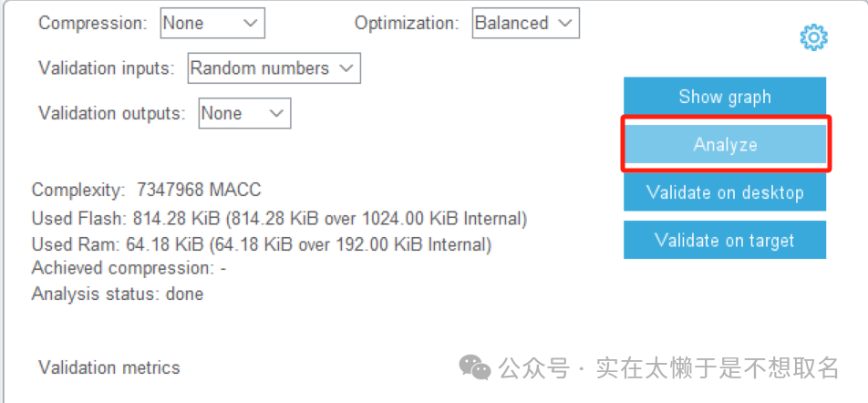868x403 pixels.
Task: Click the WeChat logo in the watermark
Action: tap(474, 367)
